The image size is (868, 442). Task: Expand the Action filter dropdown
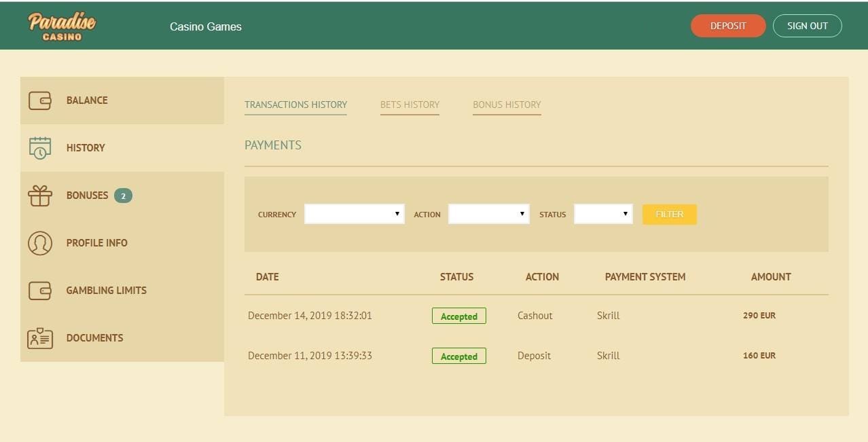[x=489, y=214]
